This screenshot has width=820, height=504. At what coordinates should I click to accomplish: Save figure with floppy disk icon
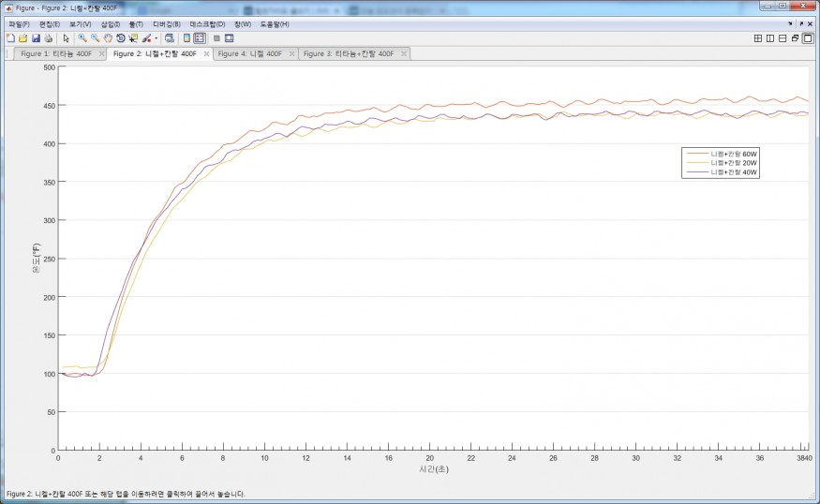pos(36,38)
